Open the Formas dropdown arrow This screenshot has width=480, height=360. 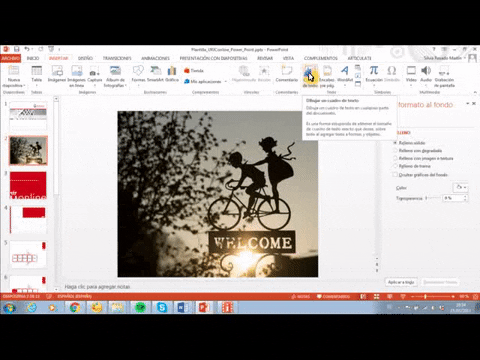(x=138, y=85)
